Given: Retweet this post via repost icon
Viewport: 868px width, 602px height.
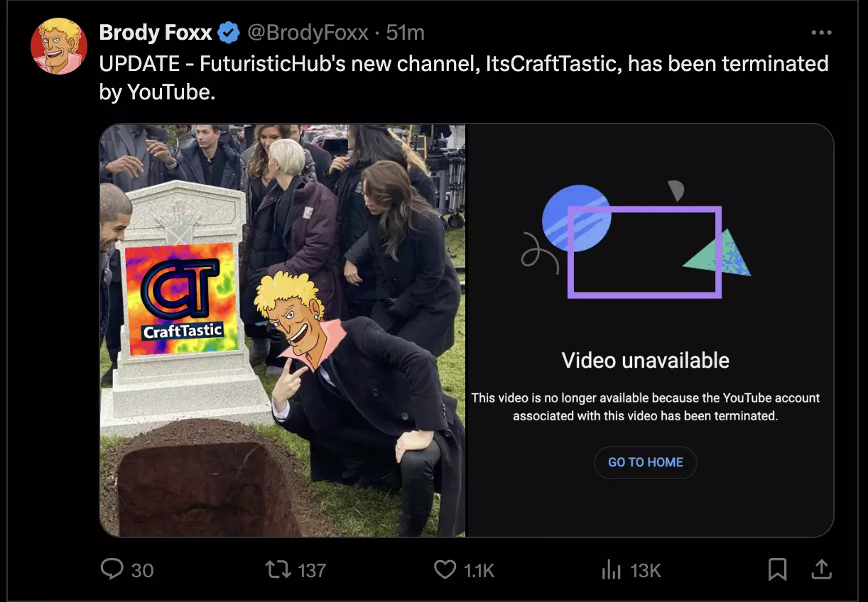Looking at the screenshot, I should [x=275, y=569].
